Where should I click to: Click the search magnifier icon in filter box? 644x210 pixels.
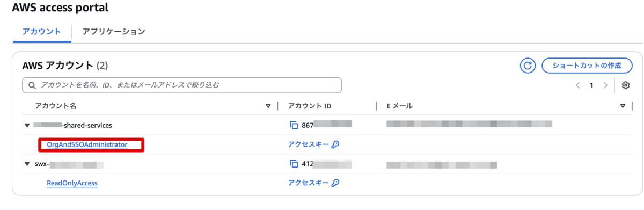[x=32, y=85]
